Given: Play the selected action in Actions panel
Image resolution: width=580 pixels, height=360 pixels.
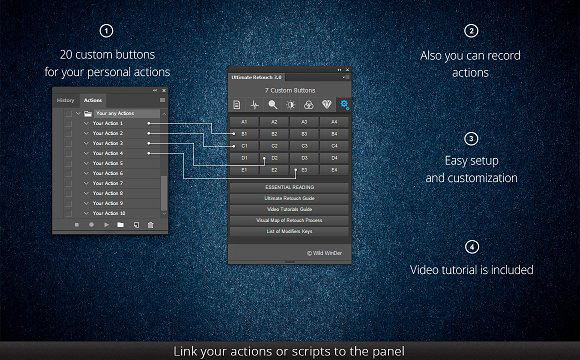Looking at the screenshot, I should (x=106, y=225).
